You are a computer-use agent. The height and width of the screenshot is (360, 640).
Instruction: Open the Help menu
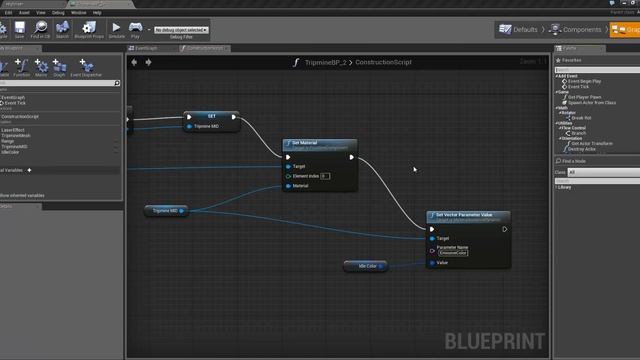pyautogui.click(x=97, y=13)
